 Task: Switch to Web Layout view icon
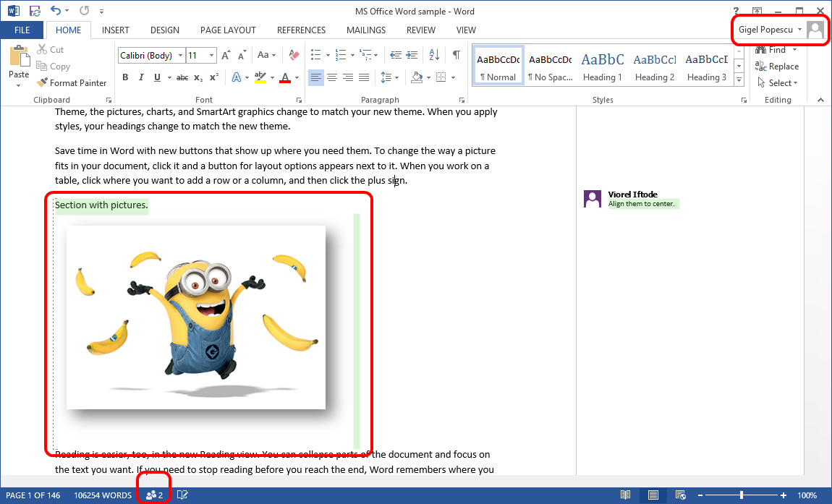(681, 495)
